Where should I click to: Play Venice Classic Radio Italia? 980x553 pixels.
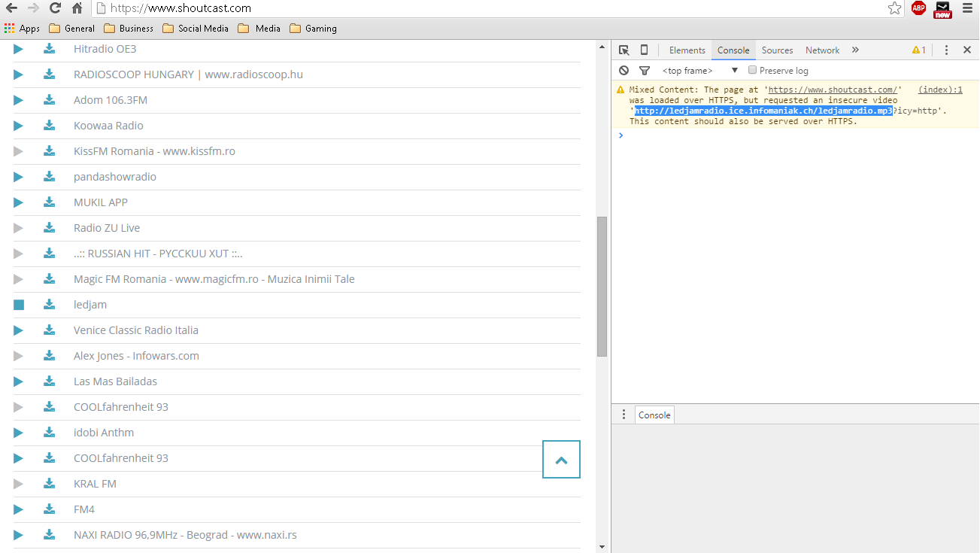coord(18,330)
